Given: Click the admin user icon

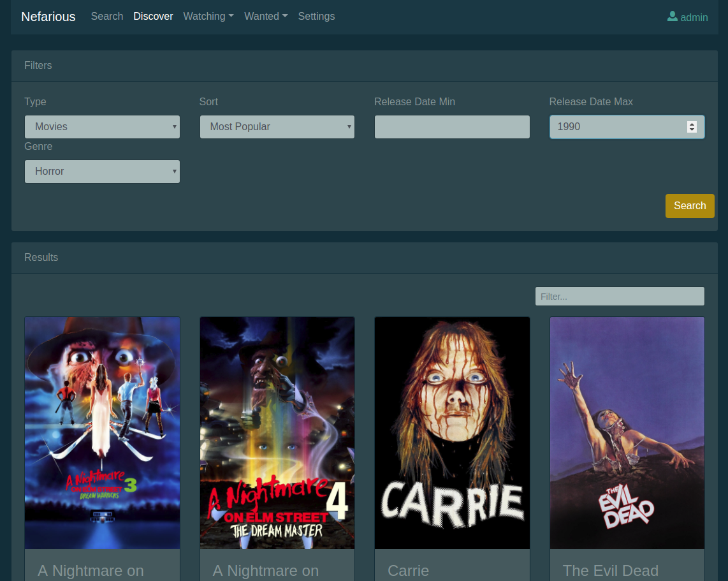Looking at the screenshot, I should click(x=673, y=17).
